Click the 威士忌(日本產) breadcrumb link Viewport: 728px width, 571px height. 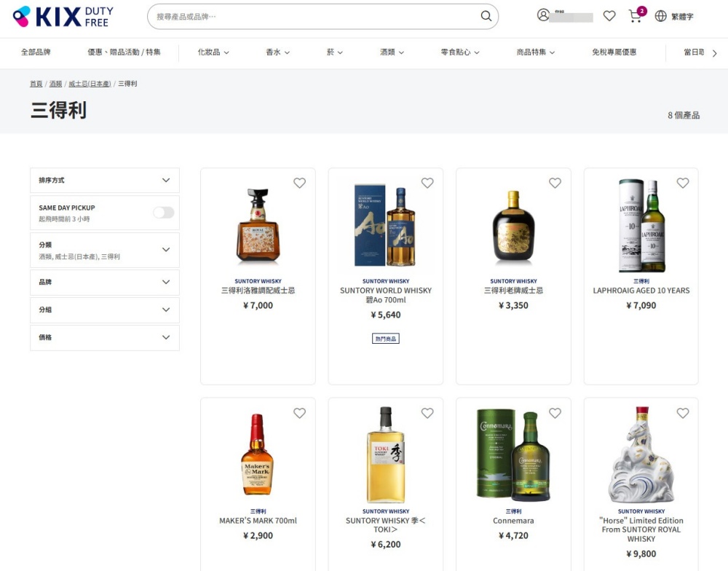(90, 84)
